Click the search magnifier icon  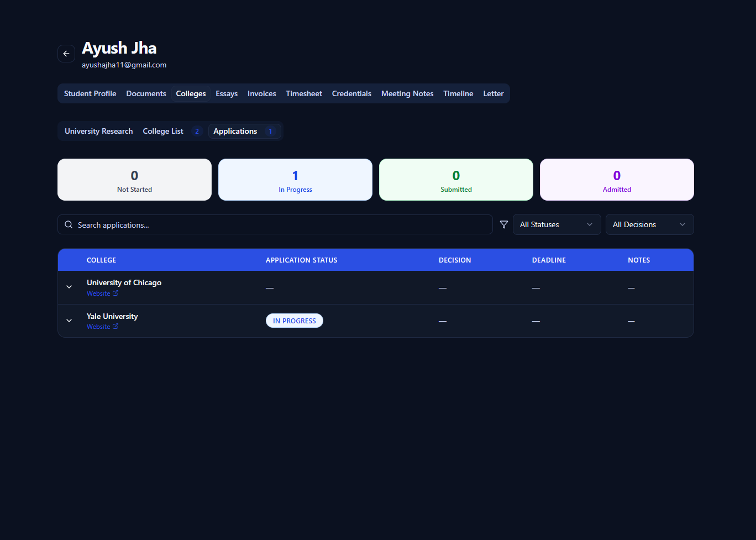(69, 224)
